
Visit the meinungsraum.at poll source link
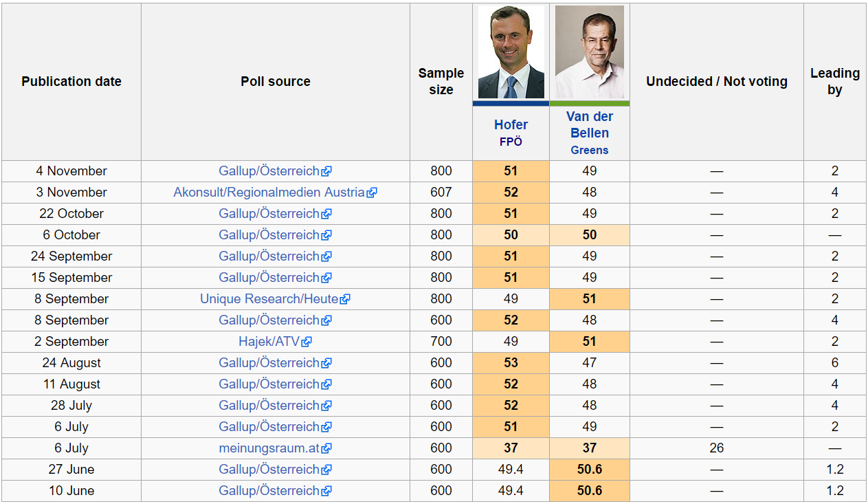269,448
